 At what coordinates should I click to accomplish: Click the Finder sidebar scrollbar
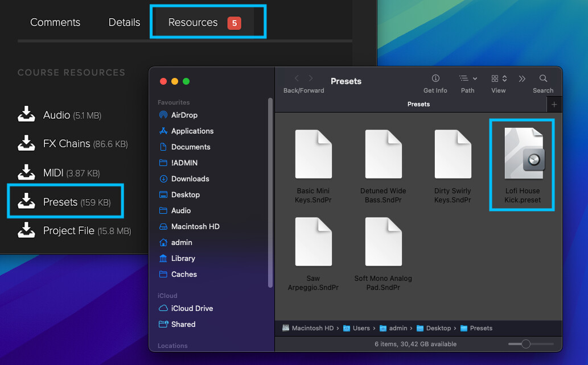(270, 193)
